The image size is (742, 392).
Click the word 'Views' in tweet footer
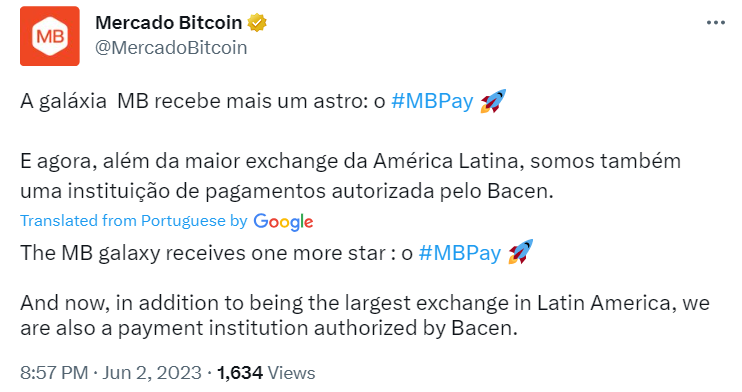(x=291, y=373)
